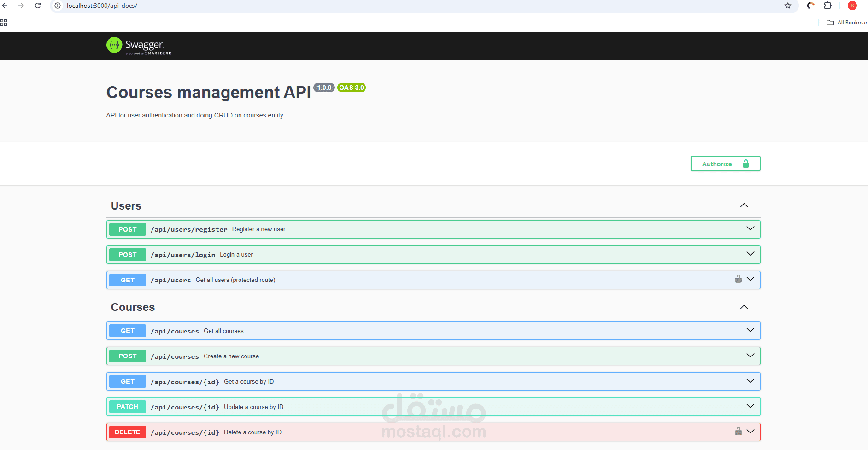Expand the Create a new course chevron
Viewport: 868px width, 450px height.
coord(751,356)
